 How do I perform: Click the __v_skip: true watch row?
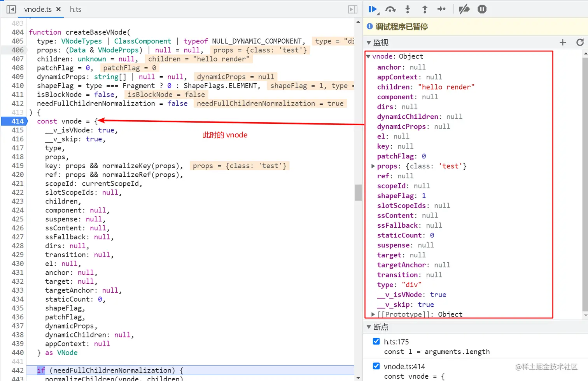pos(405,305)
